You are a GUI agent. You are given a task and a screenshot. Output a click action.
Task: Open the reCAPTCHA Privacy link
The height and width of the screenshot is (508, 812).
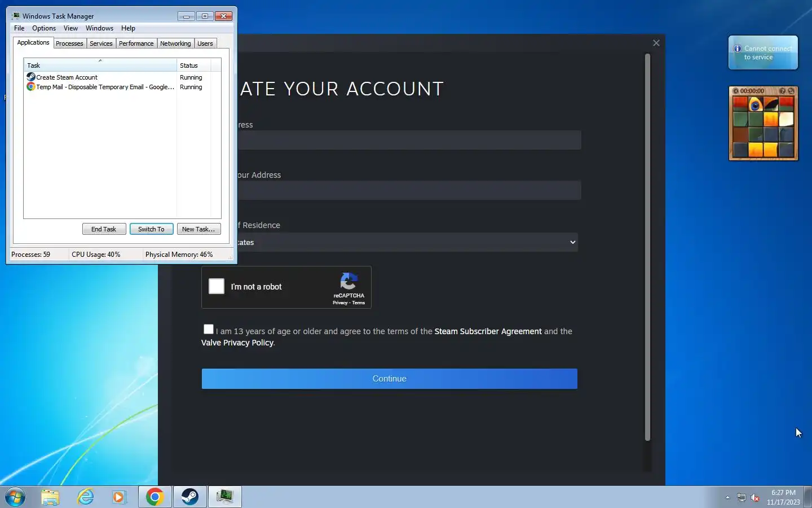pyautogui.click(x=340, y=303)
